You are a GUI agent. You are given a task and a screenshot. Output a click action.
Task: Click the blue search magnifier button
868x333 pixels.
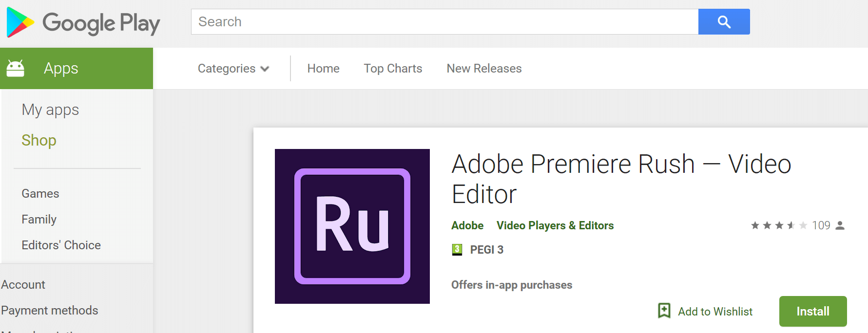(x=724, y=21)
